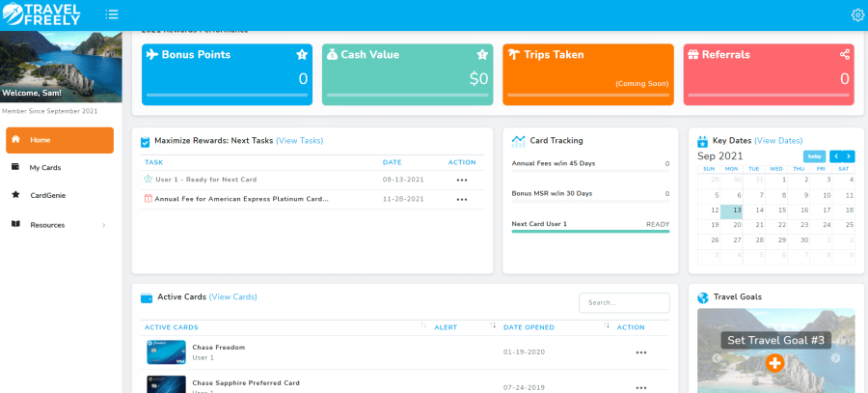Sort by Date Opened column arrows
This screenshot has height=393, width=868.
point(607,325)
